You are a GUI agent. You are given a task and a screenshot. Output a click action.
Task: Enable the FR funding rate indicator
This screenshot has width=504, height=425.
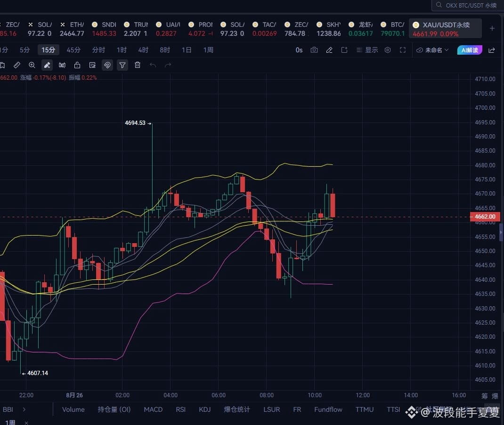point(297,409)
